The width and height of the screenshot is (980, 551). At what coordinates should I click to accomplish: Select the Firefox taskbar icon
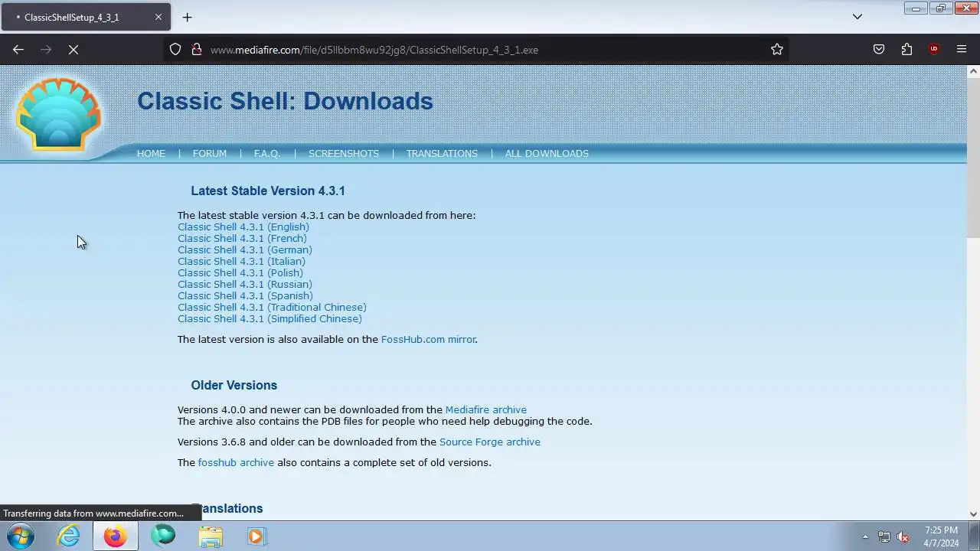(x=116, y=536)
